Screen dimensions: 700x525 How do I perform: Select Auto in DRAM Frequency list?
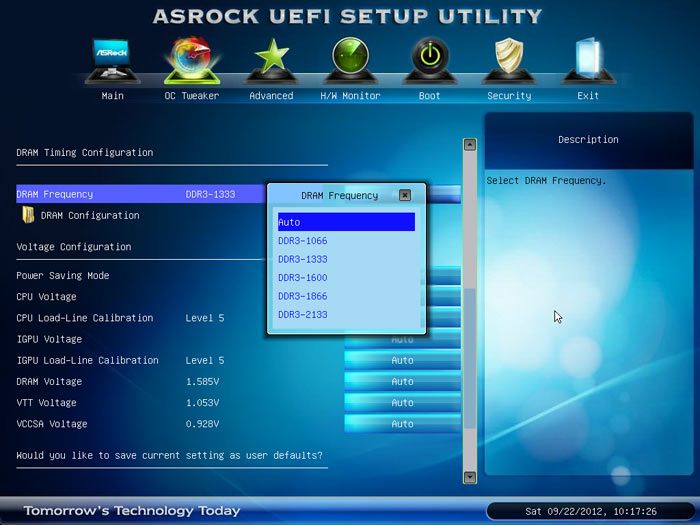click(346, 222)
